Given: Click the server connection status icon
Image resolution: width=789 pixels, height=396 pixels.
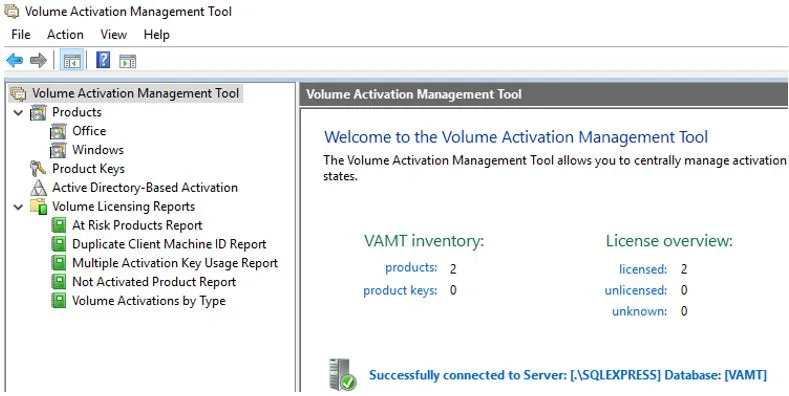Looking at the screenshot, I should coord(342,374).
